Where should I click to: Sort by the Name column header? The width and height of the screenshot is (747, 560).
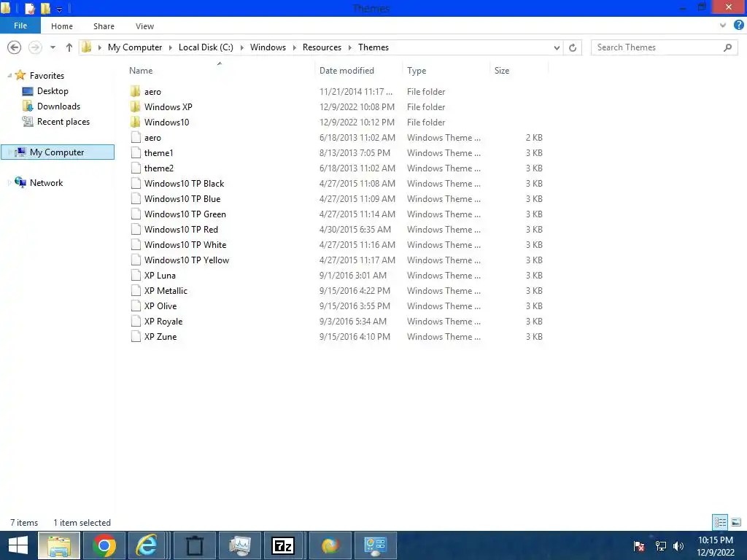click(x=141, y=71)
